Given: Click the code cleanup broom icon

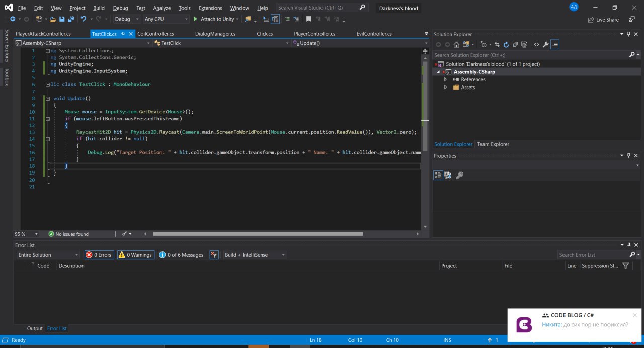Looking at the screenshot, I should pos(125,234).
